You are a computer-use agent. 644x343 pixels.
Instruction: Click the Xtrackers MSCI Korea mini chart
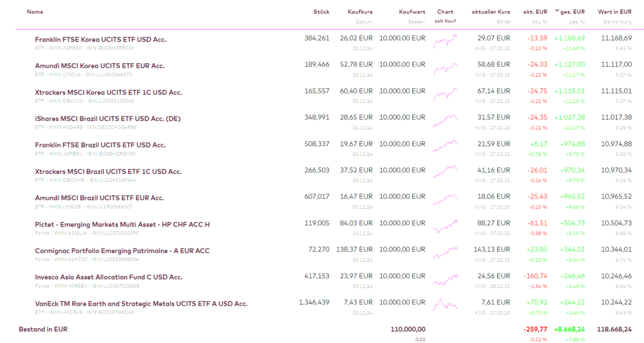pyautogui.click(x=445, y=95)
